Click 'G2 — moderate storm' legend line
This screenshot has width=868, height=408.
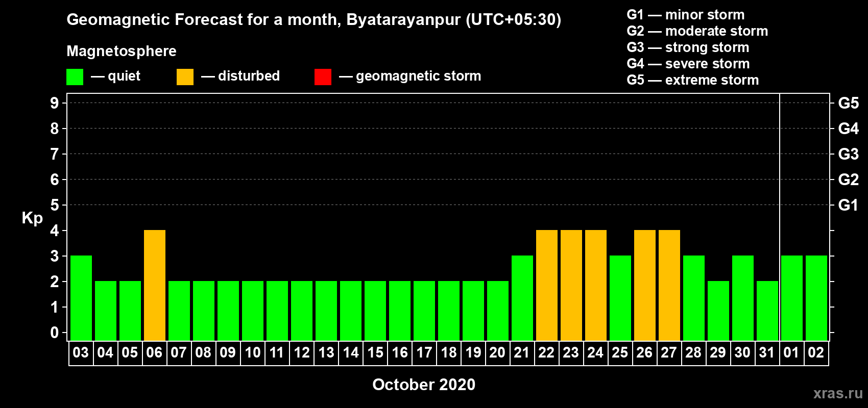(x=697, y=31)
